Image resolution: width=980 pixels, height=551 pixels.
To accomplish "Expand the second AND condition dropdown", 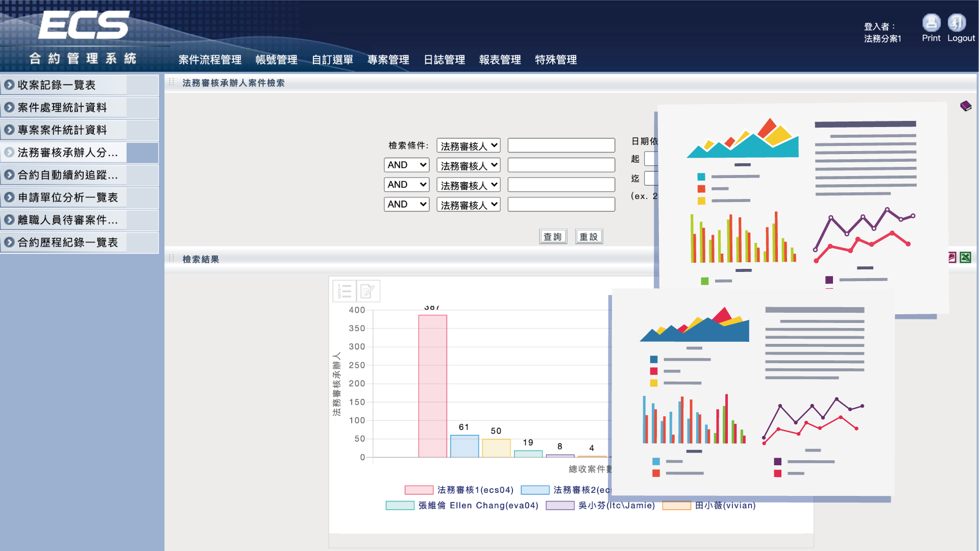I will (x=405, y=184).
